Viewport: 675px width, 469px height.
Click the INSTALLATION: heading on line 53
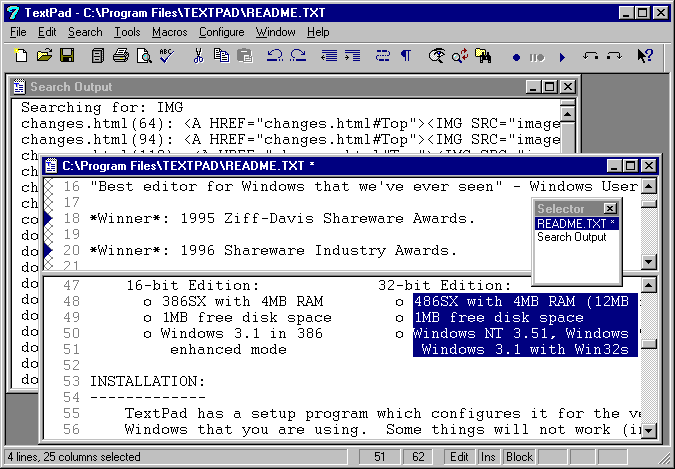pos(147,381)
